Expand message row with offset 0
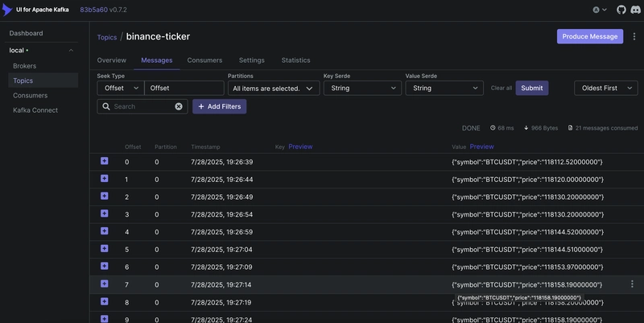 pyautogui.click(x=105, y=161)
